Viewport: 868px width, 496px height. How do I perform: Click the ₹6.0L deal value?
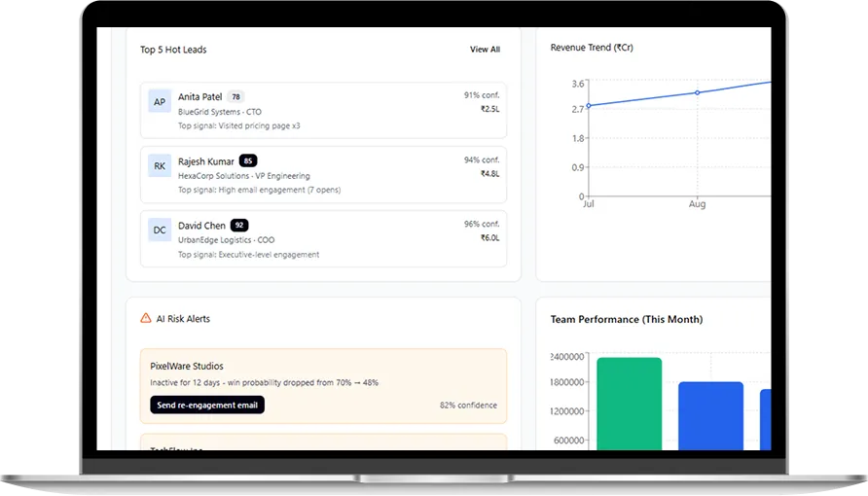489,237
